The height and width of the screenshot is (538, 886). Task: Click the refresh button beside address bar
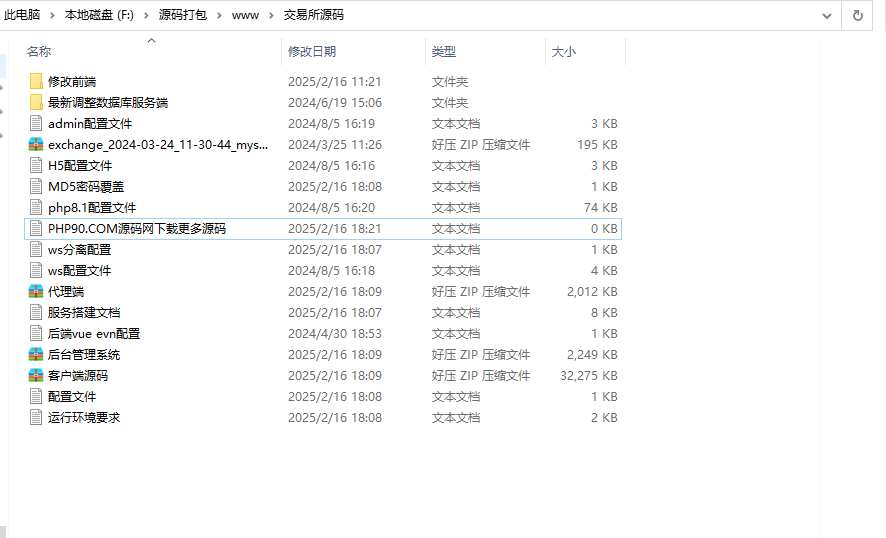(857, 15)
